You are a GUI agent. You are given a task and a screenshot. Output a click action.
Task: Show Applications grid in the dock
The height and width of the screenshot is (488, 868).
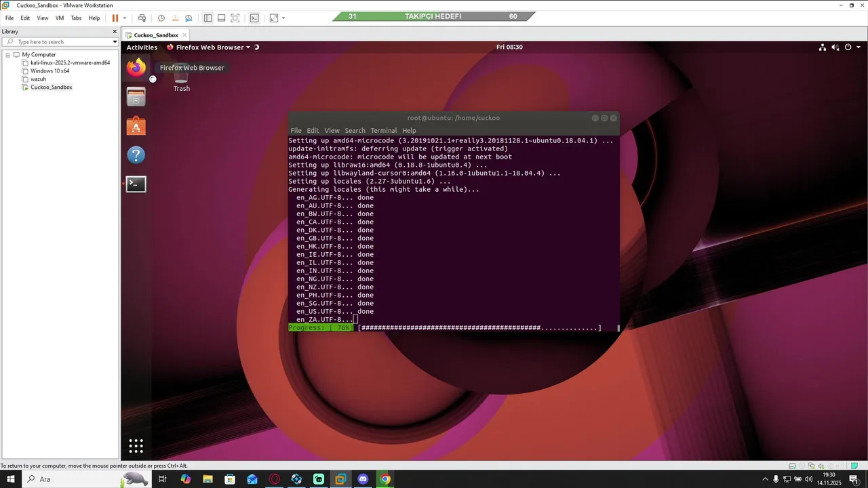click(136, 446)
